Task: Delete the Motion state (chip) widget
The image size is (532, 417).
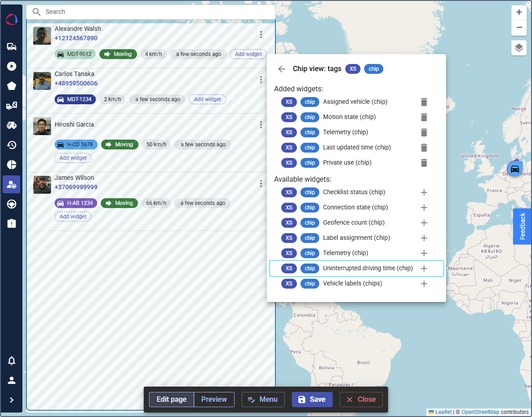Action: [x=424, y=117]
